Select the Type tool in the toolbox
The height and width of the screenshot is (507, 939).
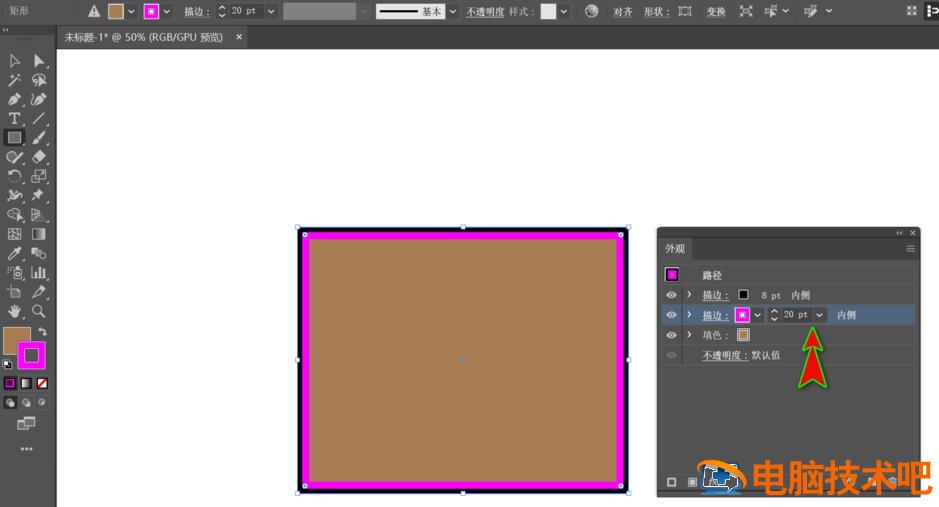pyautogui.click(x=14, y=118)
